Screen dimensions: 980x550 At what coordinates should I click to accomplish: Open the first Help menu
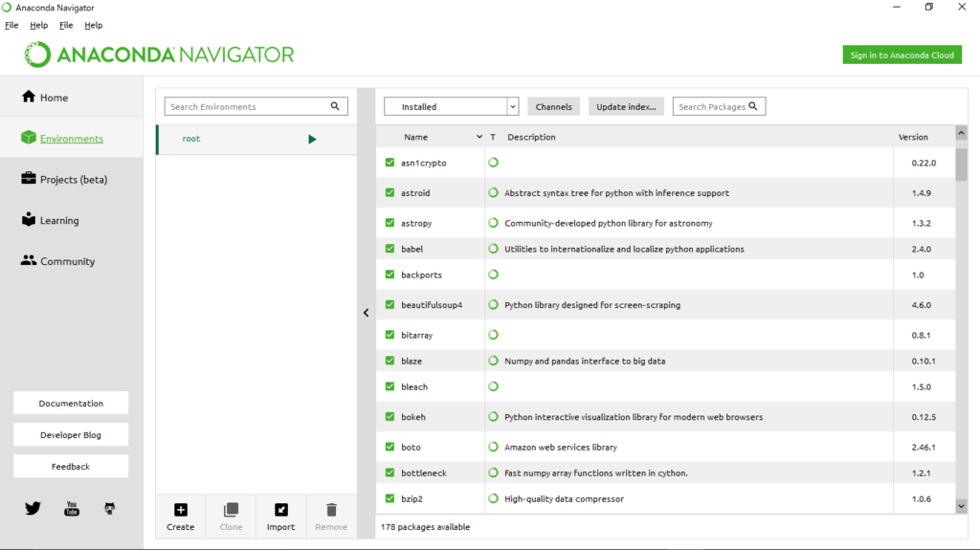[x=38, y=25]
